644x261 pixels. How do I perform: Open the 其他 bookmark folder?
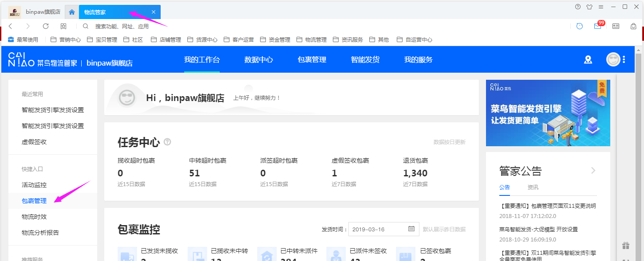(x=379, y=39)
